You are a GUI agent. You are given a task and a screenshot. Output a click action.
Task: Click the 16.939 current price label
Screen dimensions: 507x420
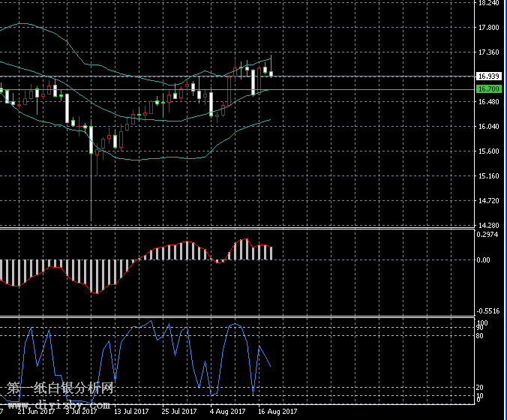pos(488,76)
